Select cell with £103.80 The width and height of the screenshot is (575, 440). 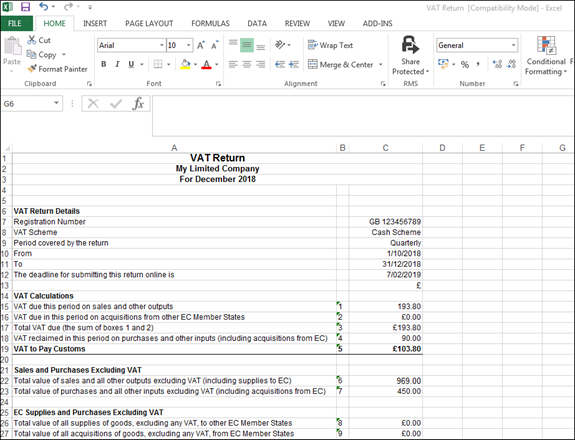(385, 349)
